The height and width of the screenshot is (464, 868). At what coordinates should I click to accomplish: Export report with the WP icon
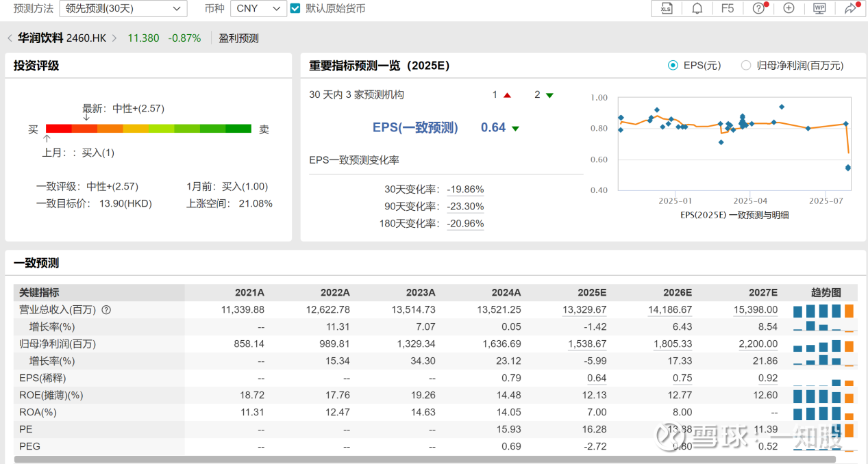(819, 8)
